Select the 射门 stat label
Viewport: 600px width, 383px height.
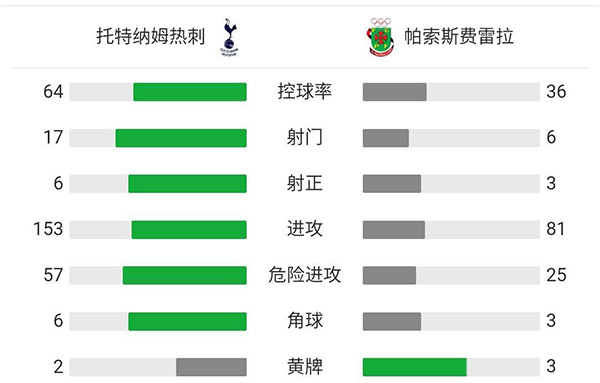[305, 137]
